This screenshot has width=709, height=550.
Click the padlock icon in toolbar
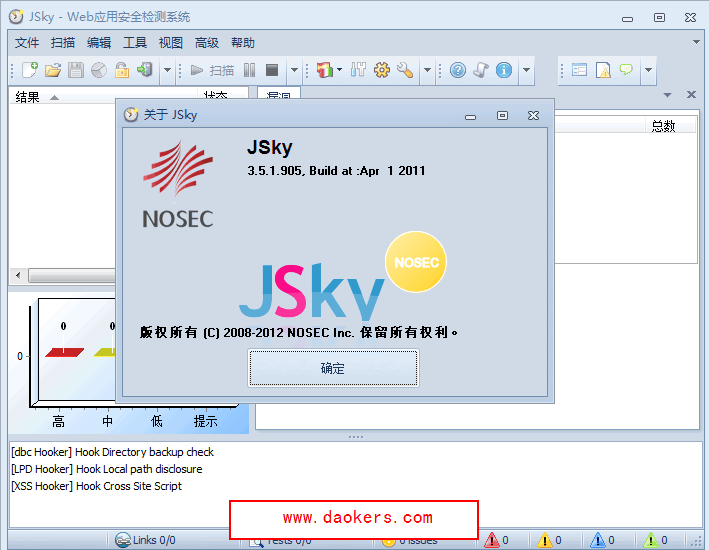121,70
